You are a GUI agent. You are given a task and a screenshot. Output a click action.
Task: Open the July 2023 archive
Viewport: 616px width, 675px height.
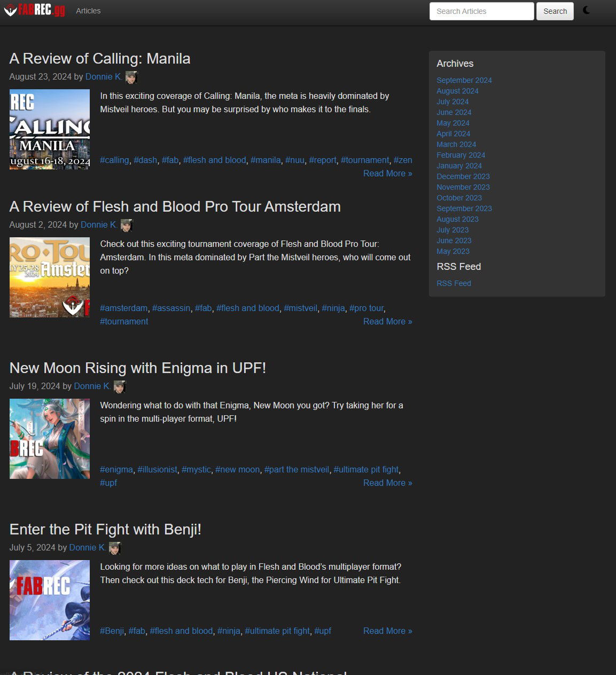(453, 230)
